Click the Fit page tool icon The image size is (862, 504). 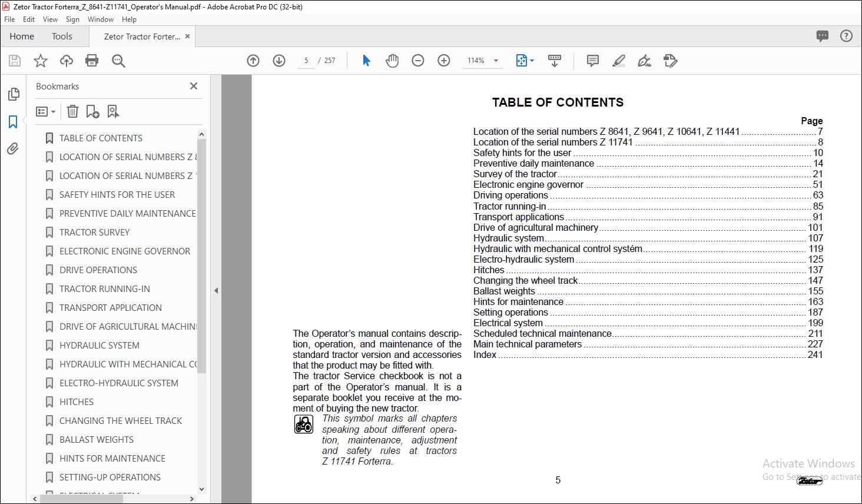(521, 61)
